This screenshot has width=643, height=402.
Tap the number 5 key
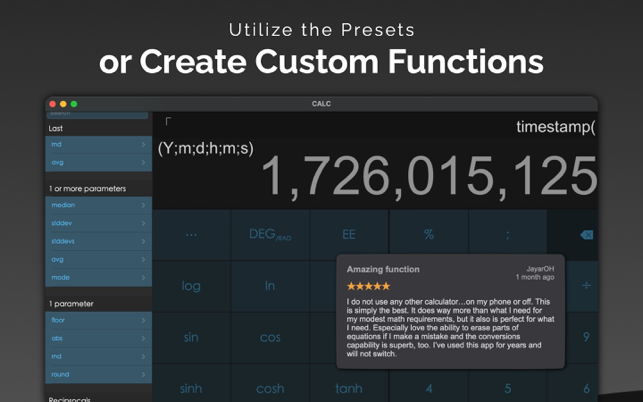[x=507, y=388]
